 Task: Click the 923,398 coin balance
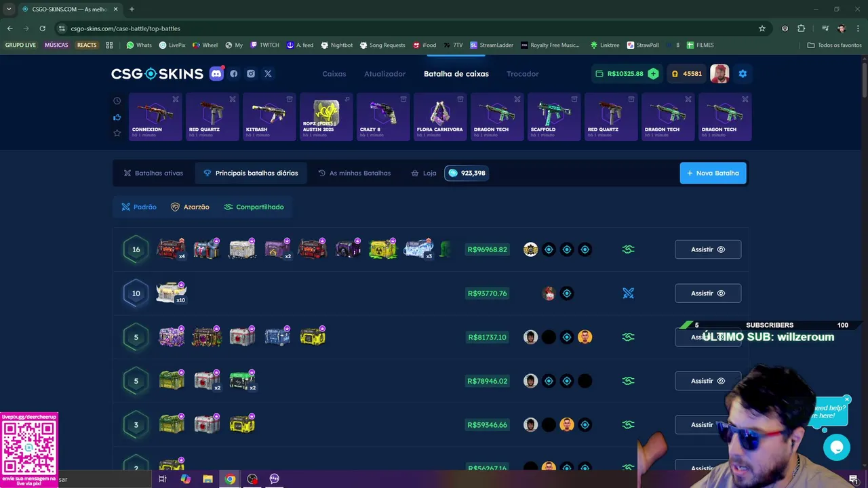pyautogui.click(x=466, y=173)
